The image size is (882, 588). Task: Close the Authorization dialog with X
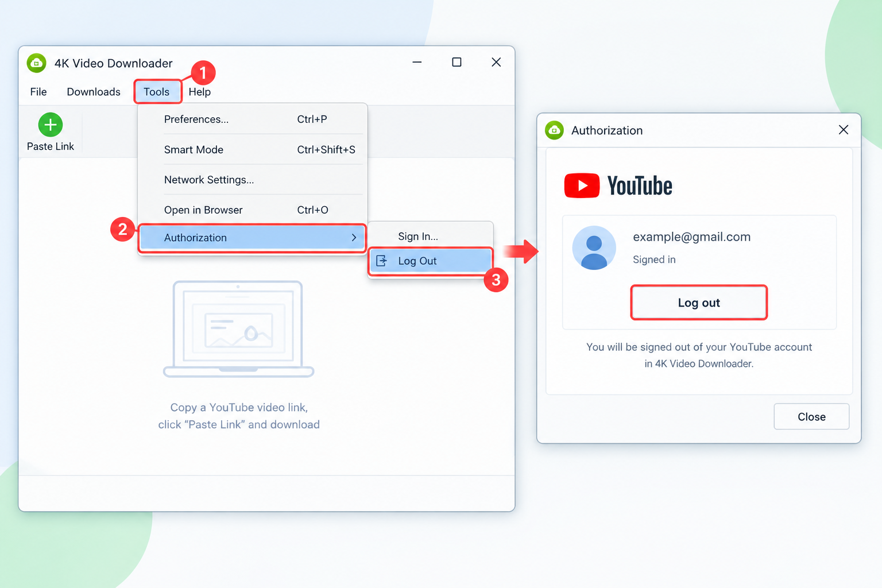[x=844, y=130]
